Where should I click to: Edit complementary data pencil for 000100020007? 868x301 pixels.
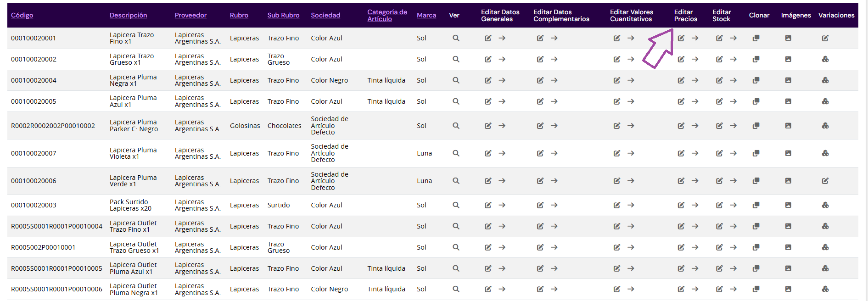point(540,153)
